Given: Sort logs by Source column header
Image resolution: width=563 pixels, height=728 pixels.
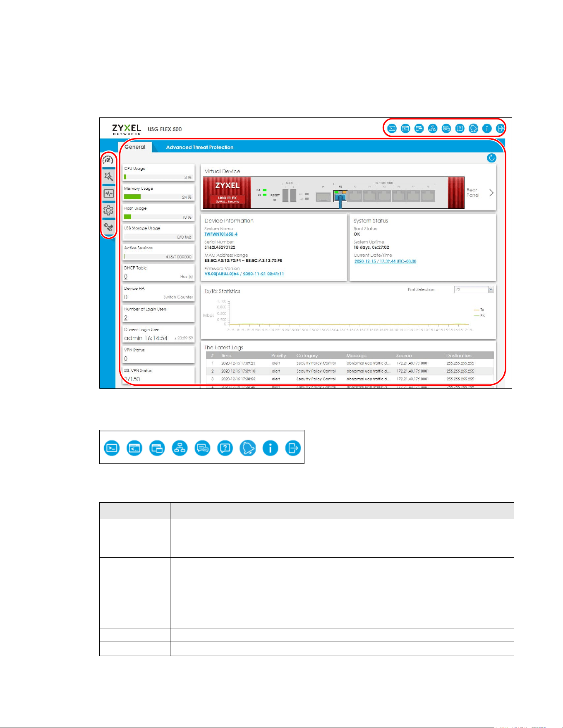Looking at the screenshot, I should (x=404, y=356).
